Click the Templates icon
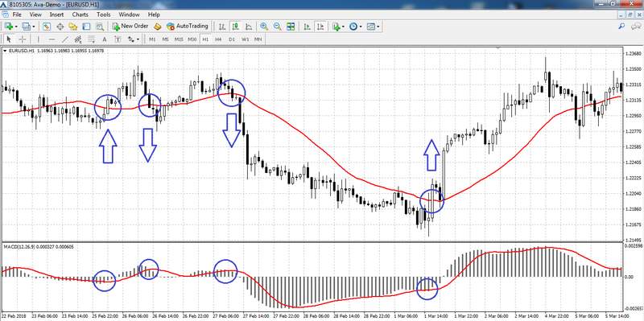The height and width of the screenshot is (321, 644). pyautogui.click(x=371, y=27)
